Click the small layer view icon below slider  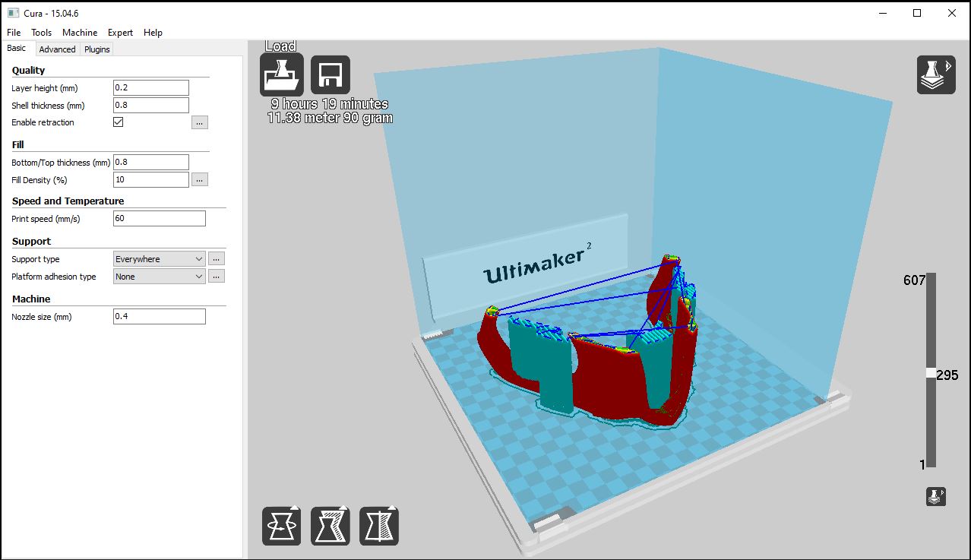935,497
